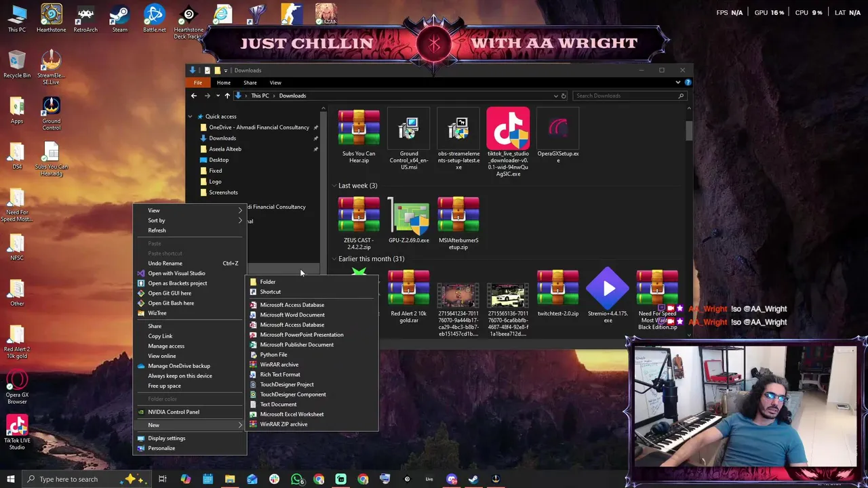Open the Steam desktop shortcut
The image size is (868, 488).
tap(120, 18)
